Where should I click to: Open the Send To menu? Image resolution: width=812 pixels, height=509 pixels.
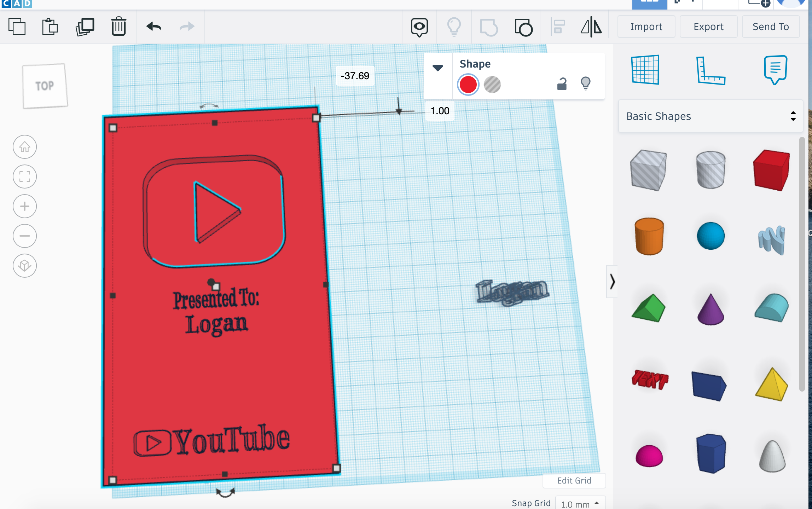click(x=771, y=27)
